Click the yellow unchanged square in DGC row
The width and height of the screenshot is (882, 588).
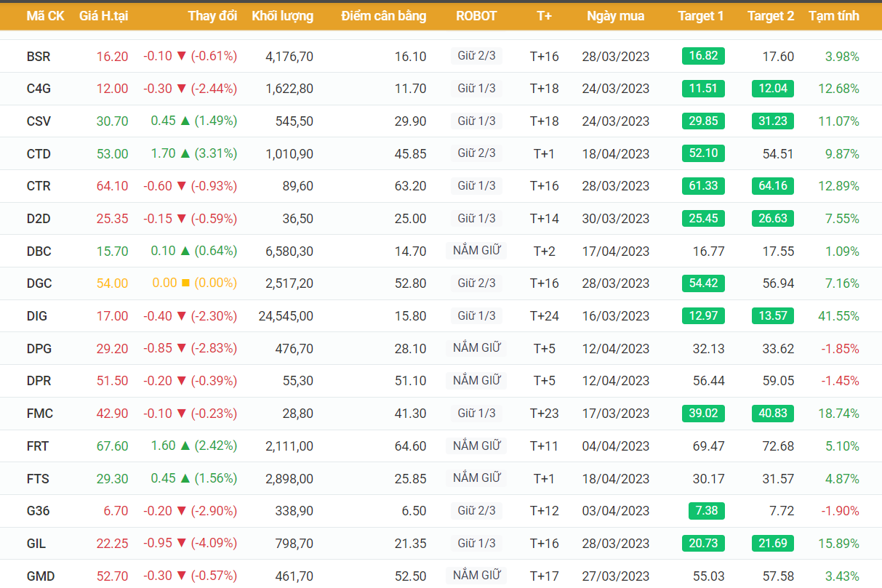click(x=185, y=283)
